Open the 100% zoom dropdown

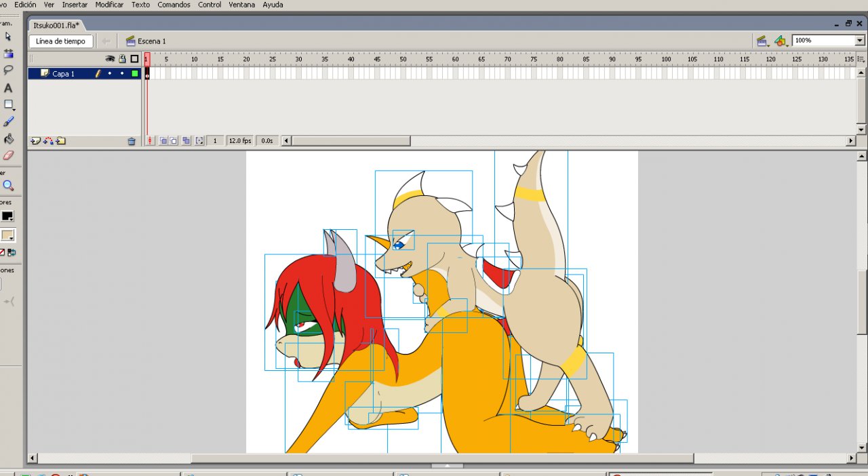click(x=860, y=41)
